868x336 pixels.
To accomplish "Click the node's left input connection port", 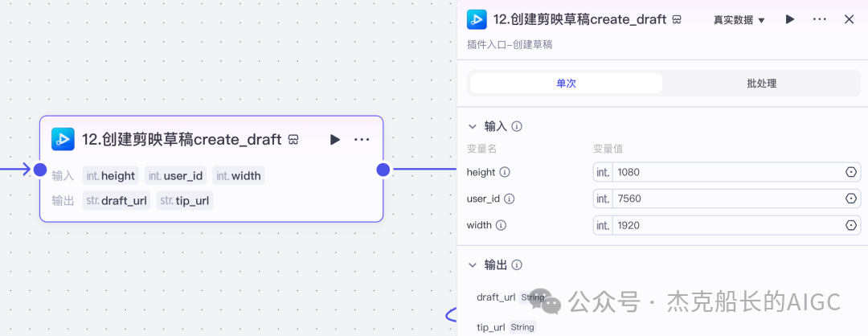I will point(40,170).
